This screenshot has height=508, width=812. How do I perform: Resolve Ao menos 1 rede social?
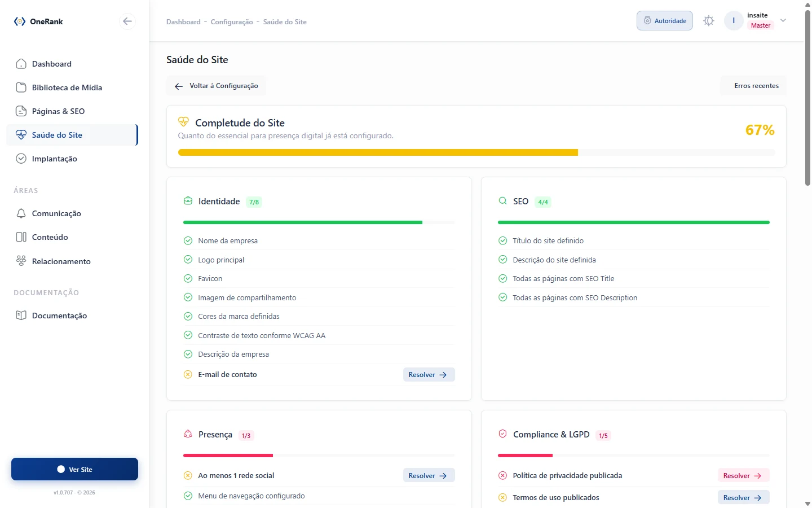[x=429, y=476]
